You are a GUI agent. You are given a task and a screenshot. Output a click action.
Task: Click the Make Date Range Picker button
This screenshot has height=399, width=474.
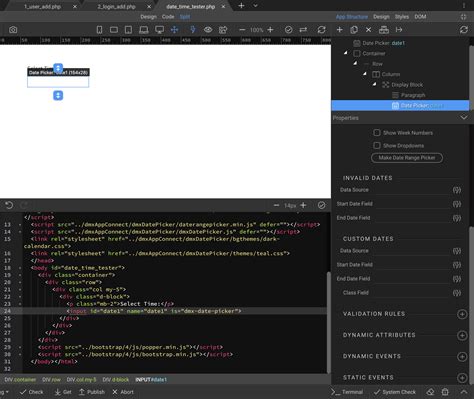pyautogui.click(x=407, y=158)
